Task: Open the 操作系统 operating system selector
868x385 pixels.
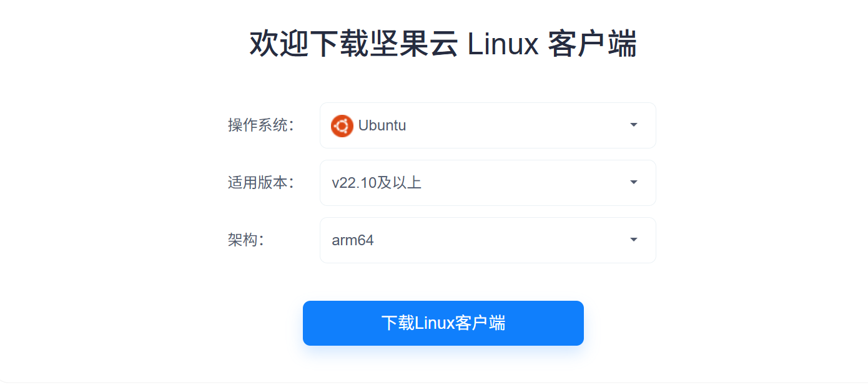Action: (x=487, y=125)
